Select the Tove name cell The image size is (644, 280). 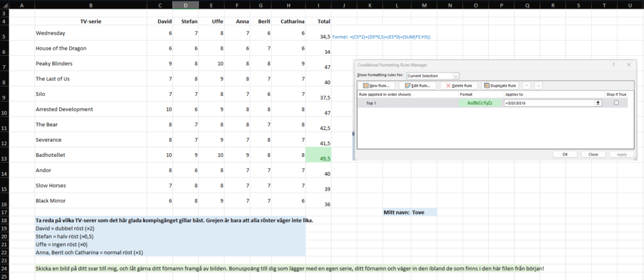pos(424,212)
